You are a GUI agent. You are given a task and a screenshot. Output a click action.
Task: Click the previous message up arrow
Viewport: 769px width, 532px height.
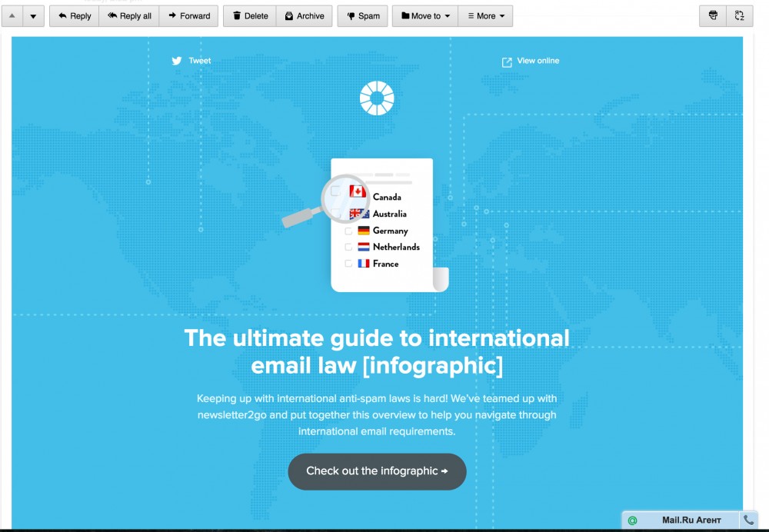pyautogui.click(x=12, y=15)
